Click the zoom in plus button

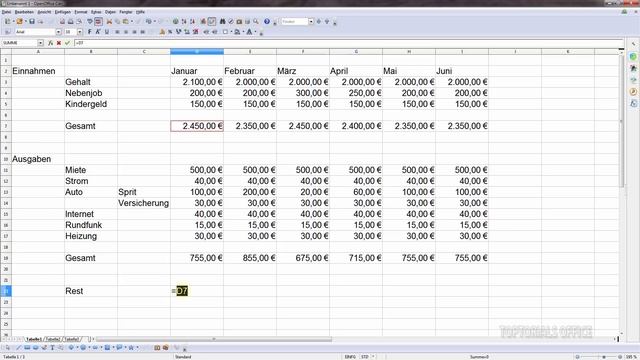pos(620,357)
